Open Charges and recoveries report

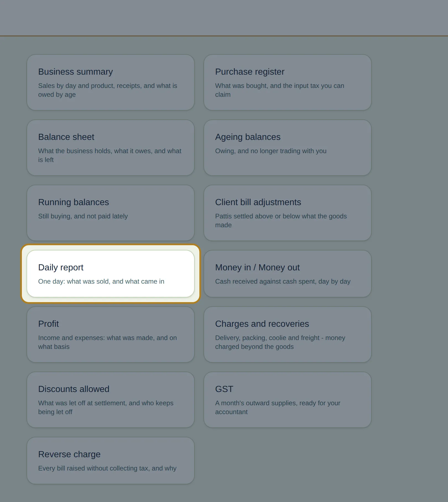tap(288, 334)
